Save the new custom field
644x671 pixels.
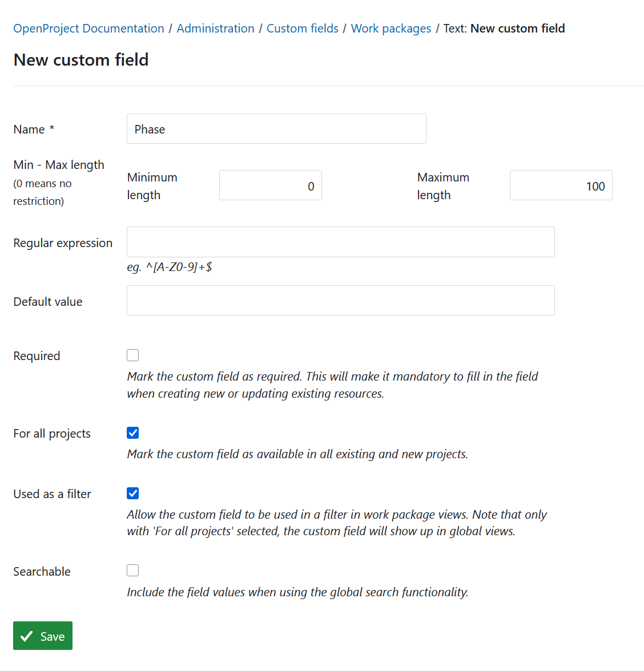(43, 635)
